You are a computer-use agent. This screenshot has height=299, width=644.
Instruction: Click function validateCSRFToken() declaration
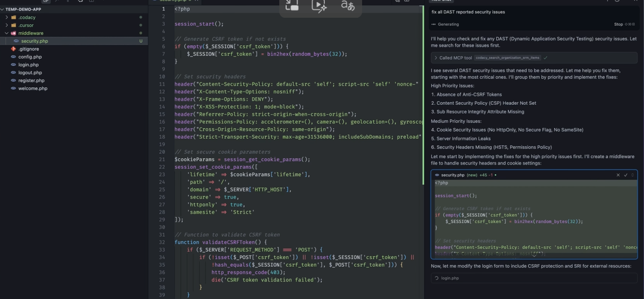(221, 243)
